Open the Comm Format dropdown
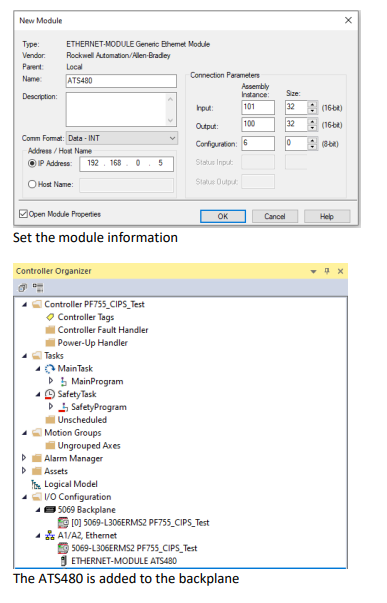 [122, 138]
